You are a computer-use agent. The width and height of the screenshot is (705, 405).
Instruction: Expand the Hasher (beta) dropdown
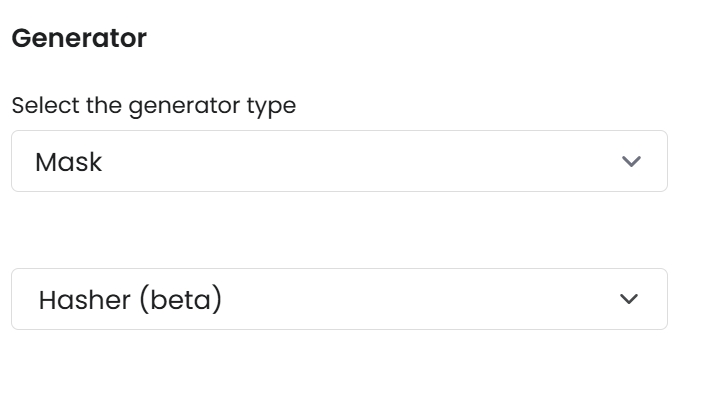(x=339, y=299)
